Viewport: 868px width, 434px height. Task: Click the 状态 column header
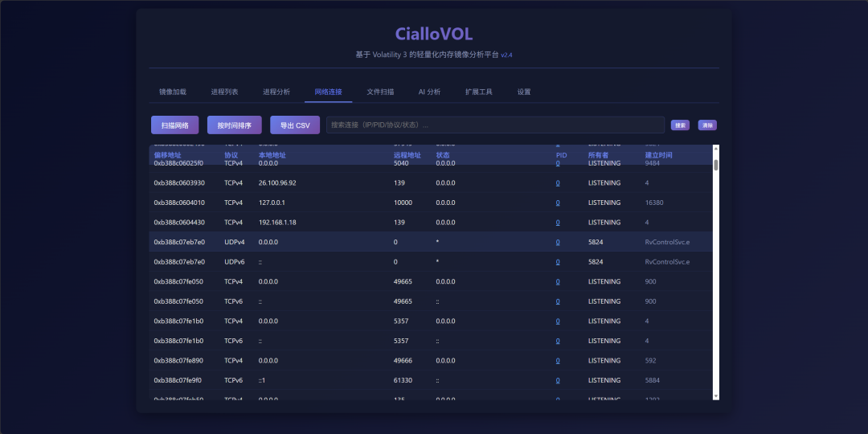point(443,155)
